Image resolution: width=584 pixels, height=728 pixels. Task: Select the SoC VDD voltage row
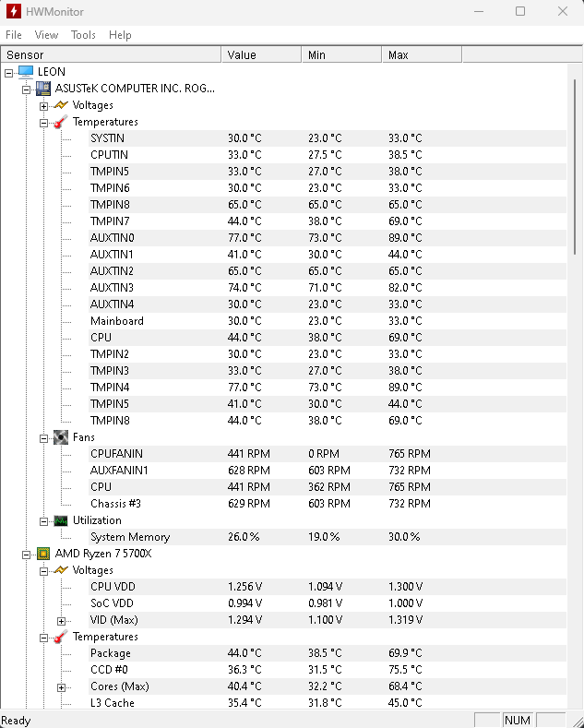coord(328,603)
